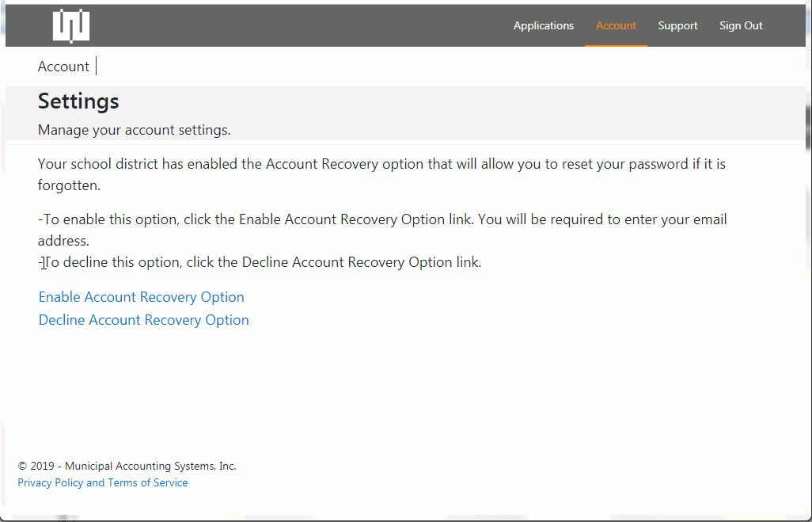Click the 'Manage your account settings' subtitle
812x522 pixels.
pos(135,130)
